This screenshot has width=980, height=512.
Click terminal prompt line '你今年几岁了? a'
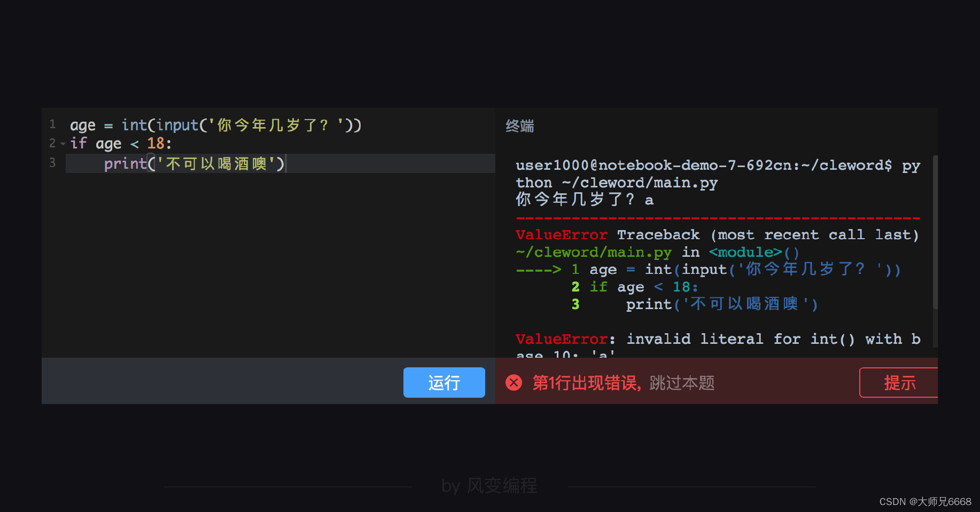[x=585, y=200]
